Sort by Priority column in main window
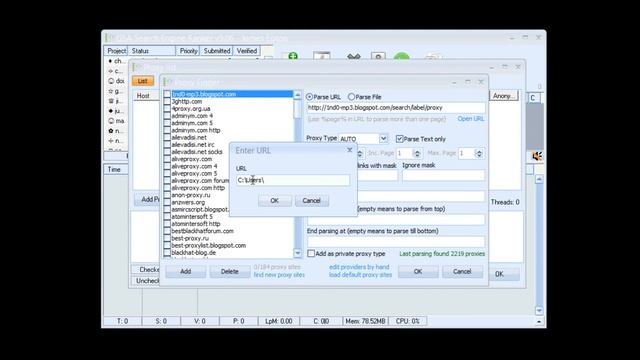 [188, 51]
